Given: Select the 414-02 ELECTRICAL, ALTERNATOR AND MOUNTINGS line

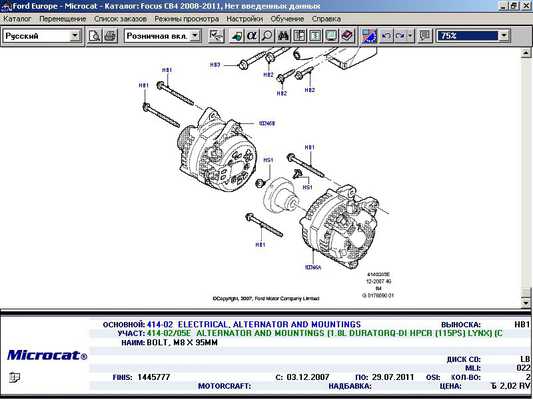Looking at the screenshot, I should [x=254, y=325].
